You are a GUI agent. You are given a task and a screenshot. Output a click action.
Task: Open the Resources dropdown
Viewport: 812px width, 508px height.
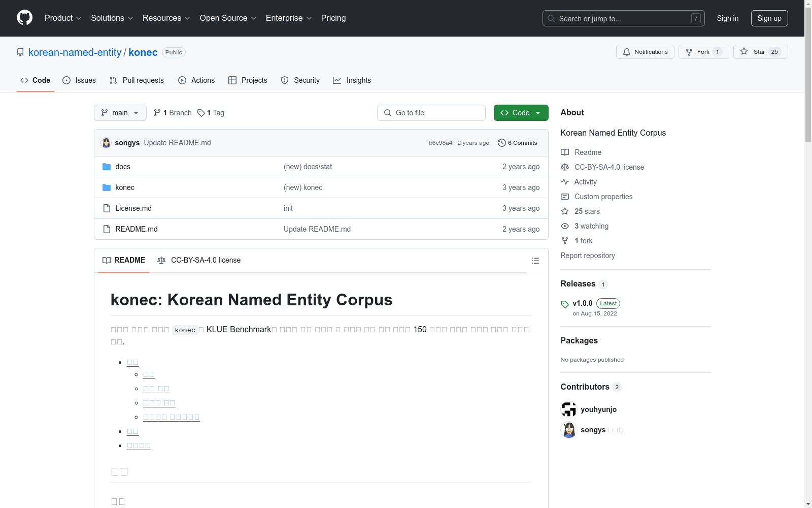[x=166, y=18]
